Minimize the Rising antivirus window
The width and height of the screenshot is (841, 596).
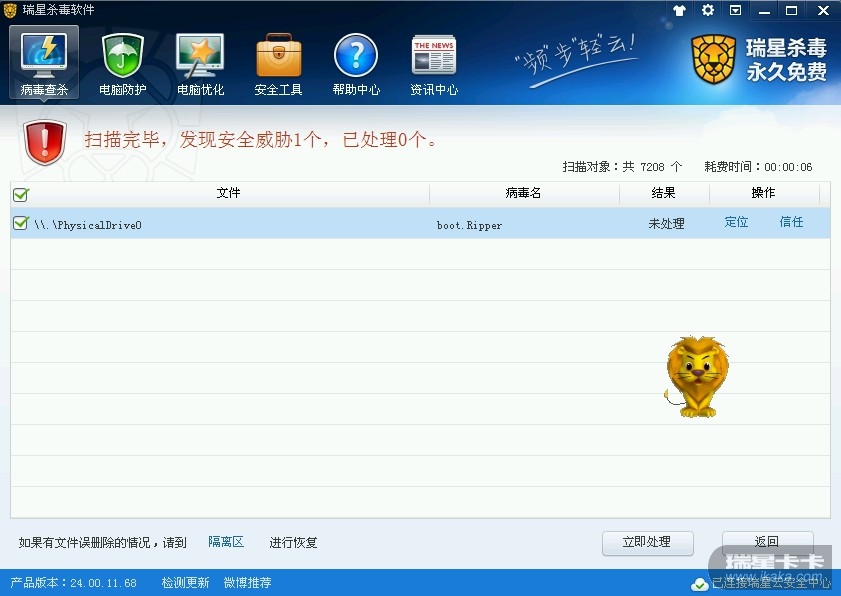(x=764, y=11)
